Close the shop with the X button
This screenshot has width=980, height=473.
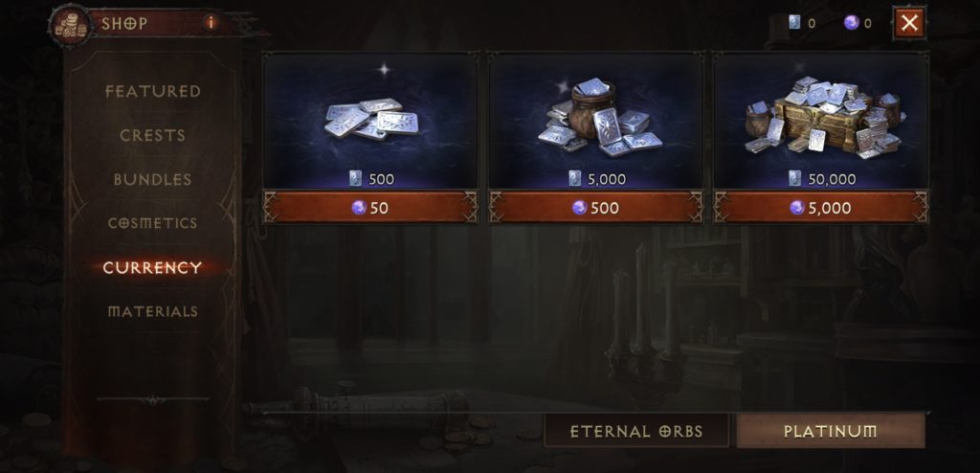click(x=909, y=23)
